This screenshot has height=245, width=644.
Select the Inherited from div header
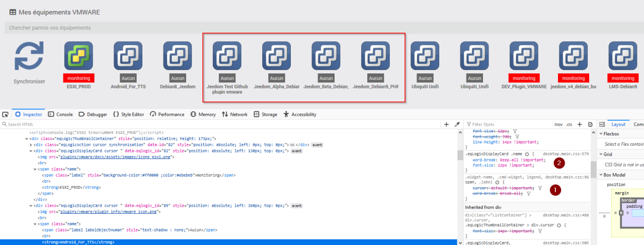click(x=527, y=207)
